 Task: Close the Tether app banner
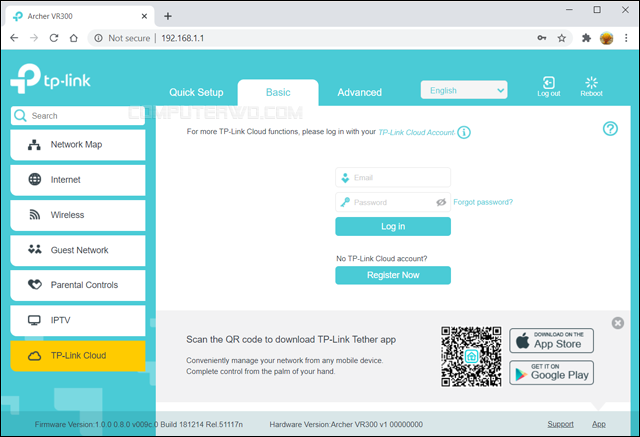pos(618,323)
